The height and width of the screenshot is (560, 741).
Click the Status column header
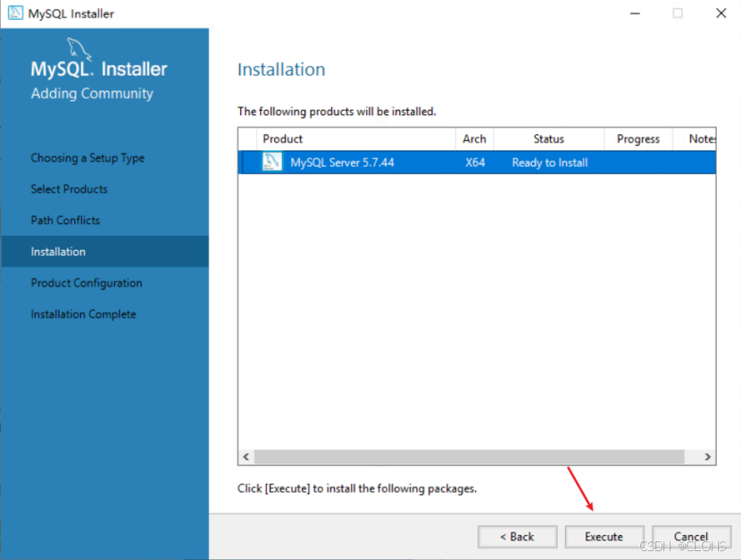pos(549,139)
